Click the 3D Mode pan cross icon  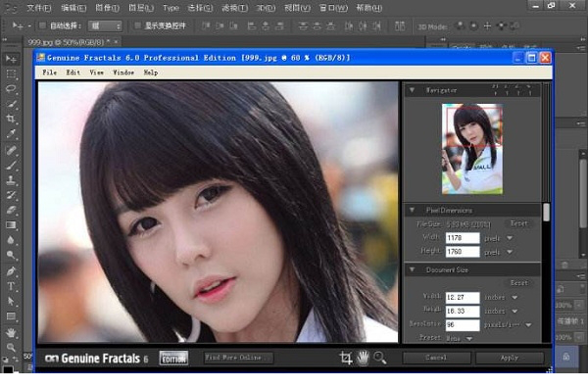[487, 25]
